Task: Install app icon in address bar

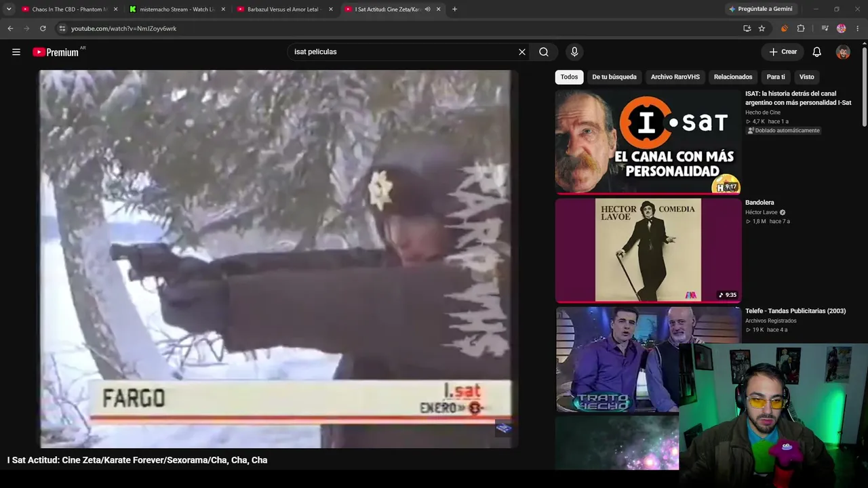Action: point(747,28)
